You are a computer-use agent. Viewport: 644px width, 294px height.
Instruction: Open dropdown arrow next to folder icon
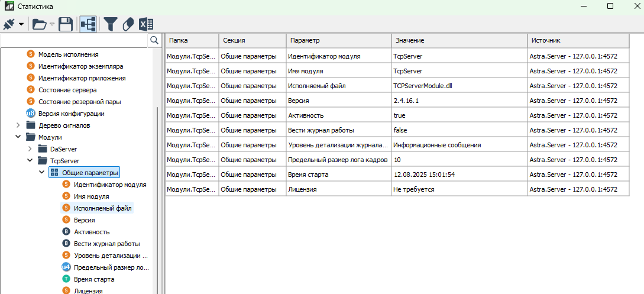pos(52,24)
